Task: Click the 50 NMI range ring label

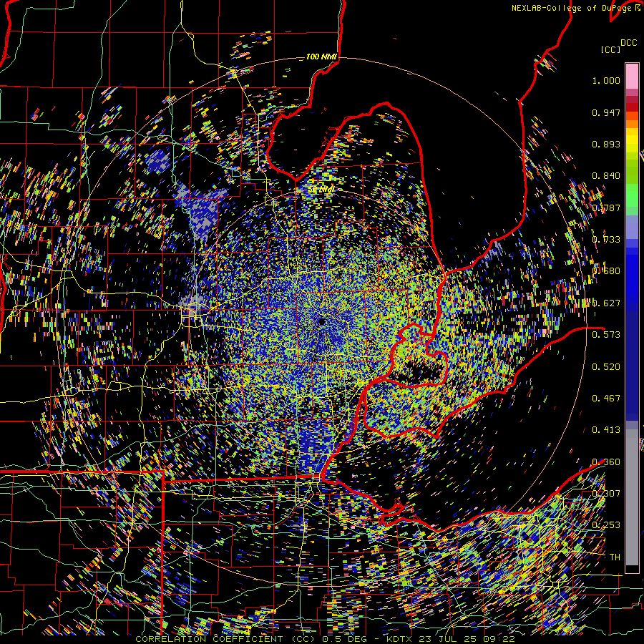Action: coord(321,190)
